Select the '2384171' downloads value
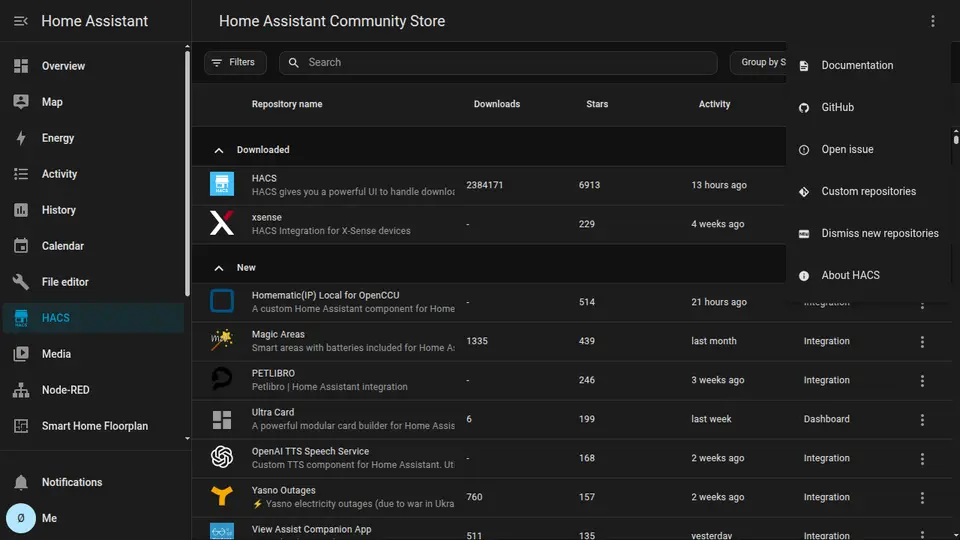960x540 pixels. pos(484,185)
